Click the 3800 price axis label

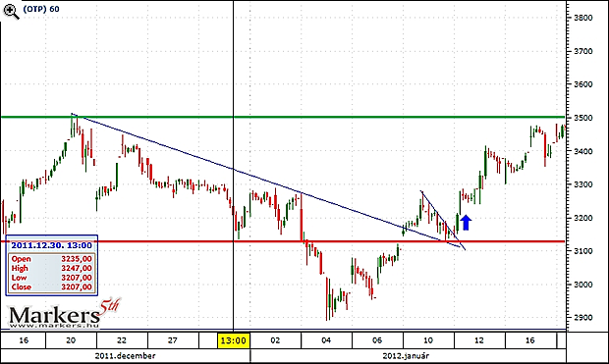(x=583, y=18)
